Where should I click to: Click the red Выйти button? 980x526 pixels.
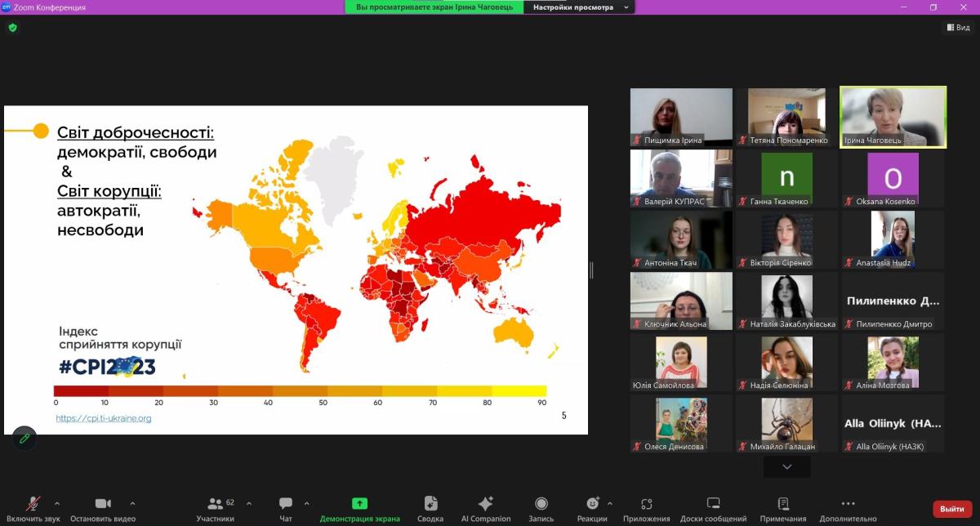(x=952, y=509)
